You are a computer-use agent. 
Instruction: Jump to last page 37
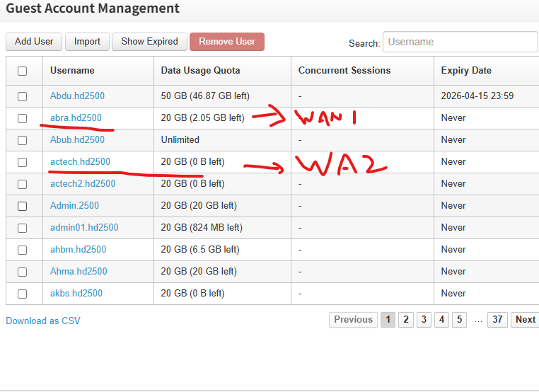(x=497, y=320)
